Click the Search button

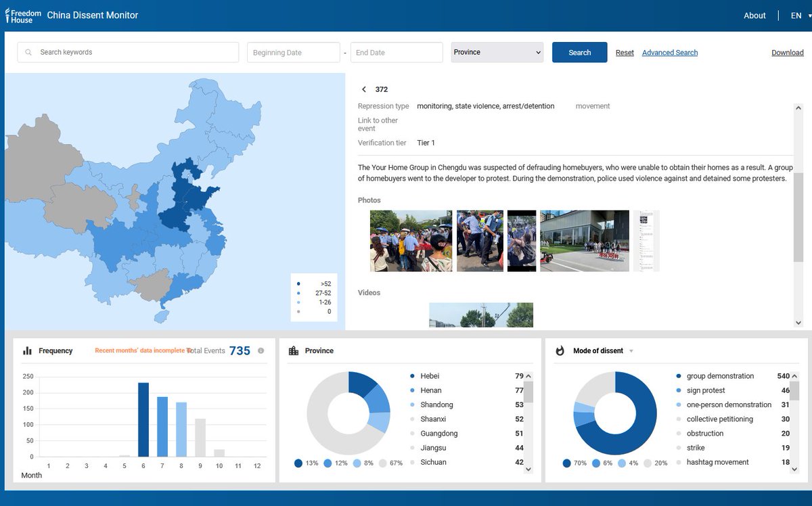click(580, 52)
